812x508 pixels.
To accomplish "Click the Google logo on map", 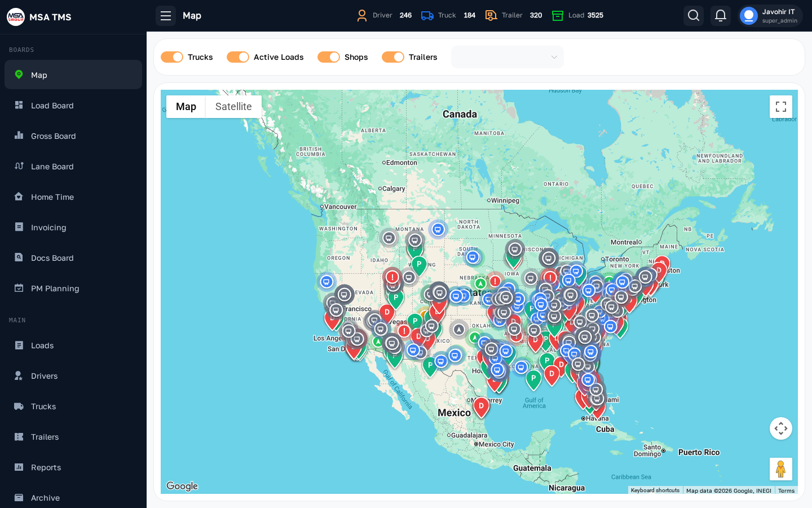I will click(x=182, y=486).
